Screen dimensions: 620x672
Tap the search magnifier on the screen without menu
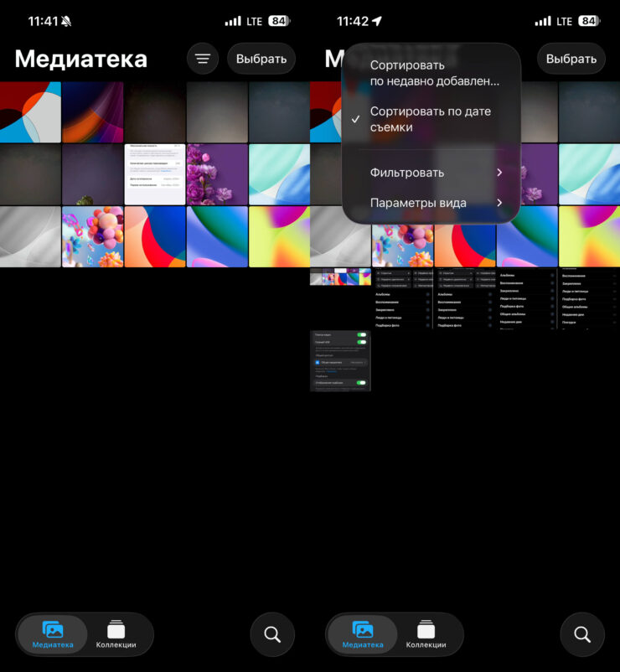(x=272, y=634)
